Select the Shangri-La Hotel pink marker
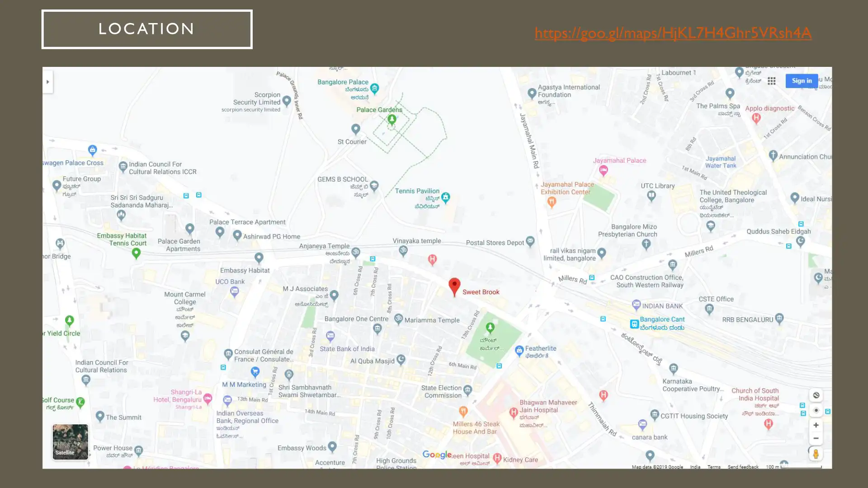The height and width of the screenshot is (488, 868). [208, 398]
